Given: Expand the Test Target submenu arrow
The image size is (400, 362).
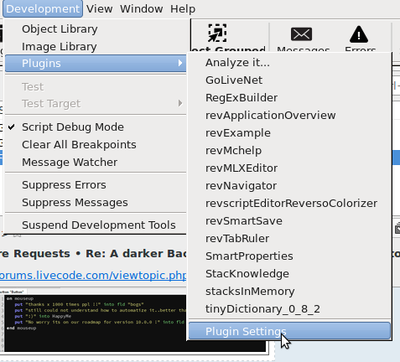Looking at the screenshot, I should [180, 103].
